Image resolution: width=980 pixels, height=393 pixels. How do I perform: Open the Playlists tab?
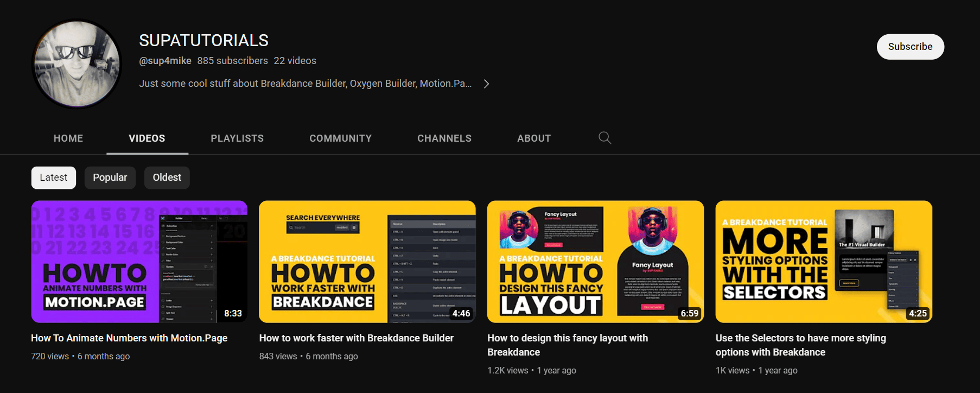[237, 138]
